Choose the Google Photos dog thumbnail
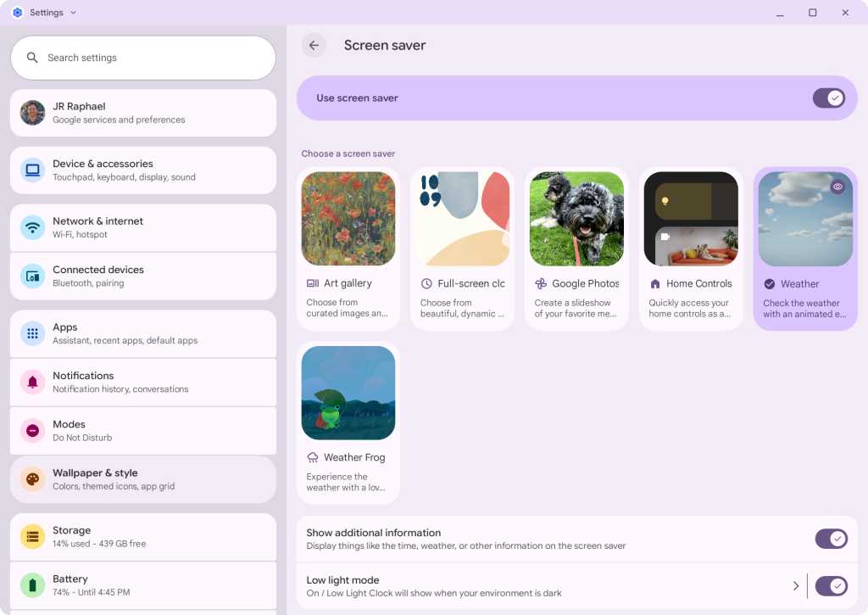This screenshot has height=615, width=868. (x=576, y=218)
